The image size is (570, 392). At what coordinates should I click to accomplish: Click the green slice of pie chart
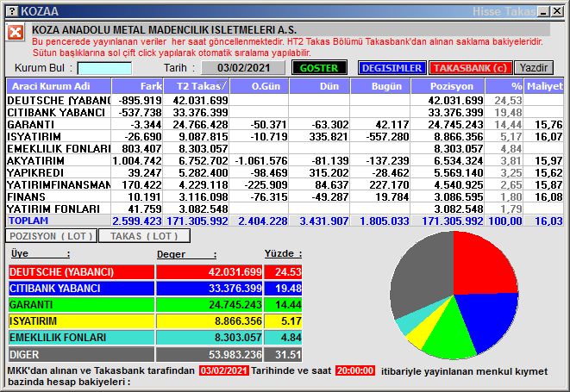(x=449, y=334)
